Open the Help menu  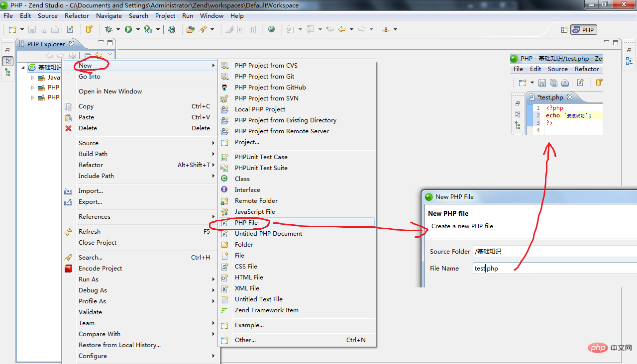[237, 15]
